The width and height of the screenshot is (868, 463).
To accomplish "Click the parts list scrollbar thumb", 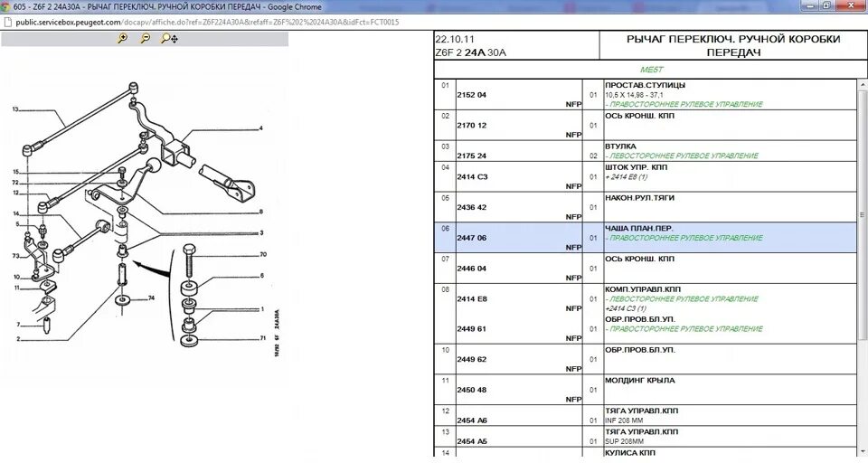I will (862, 215).
